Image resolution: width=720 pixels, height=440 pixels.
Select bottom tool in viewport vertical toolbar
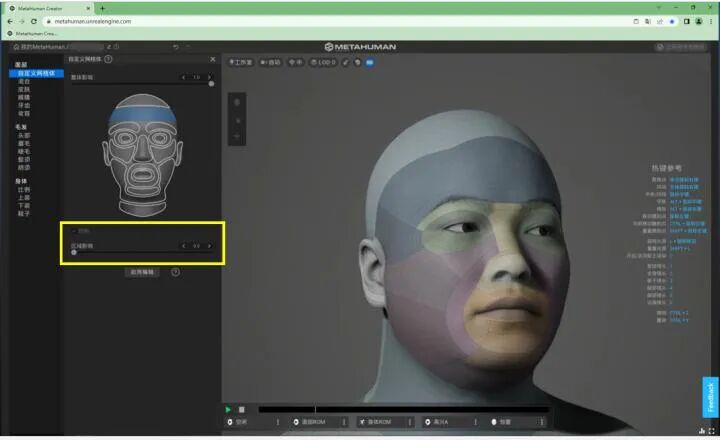coord(237,136)
